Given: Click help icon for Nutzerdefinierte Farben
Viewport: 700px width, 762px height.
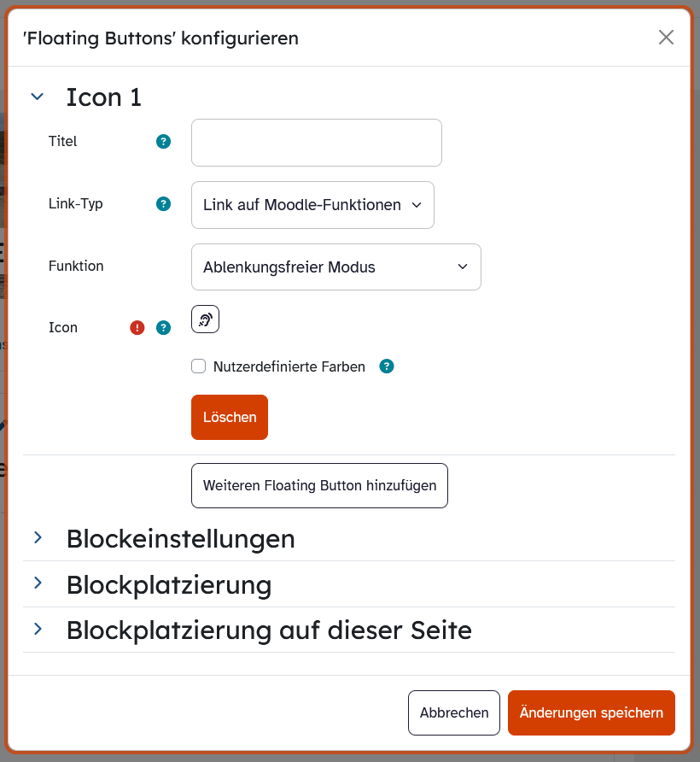Looking at the screenshot, I should coord(387,366).
